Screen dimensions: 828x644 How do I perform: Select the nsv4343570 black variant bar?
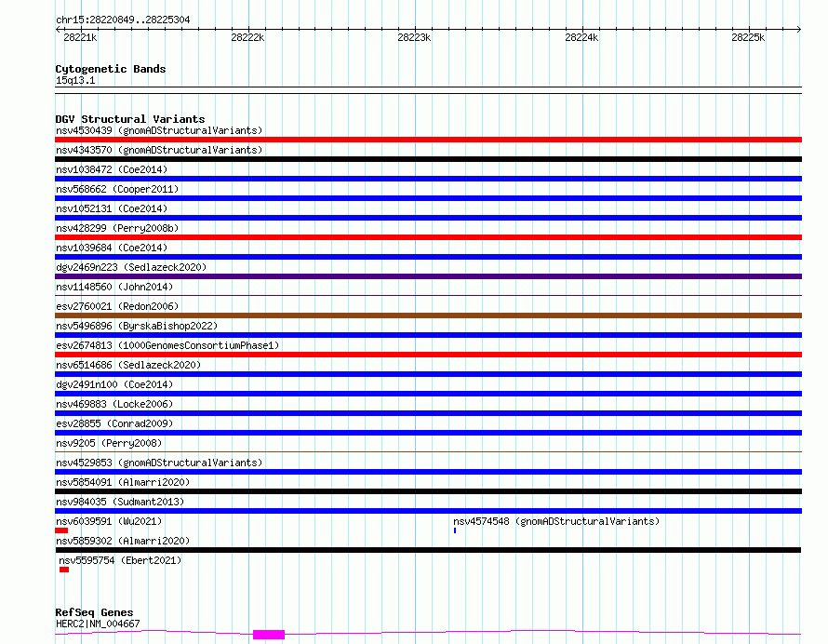tap(428, 159)
